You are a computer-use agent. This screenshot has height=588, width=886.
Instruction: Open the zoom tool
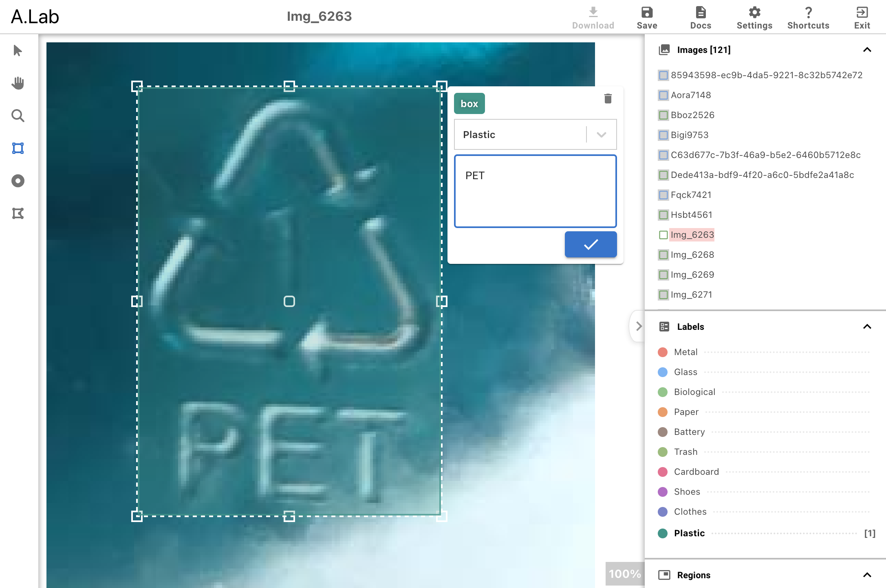pyautogui.click(x=18, y=116)
